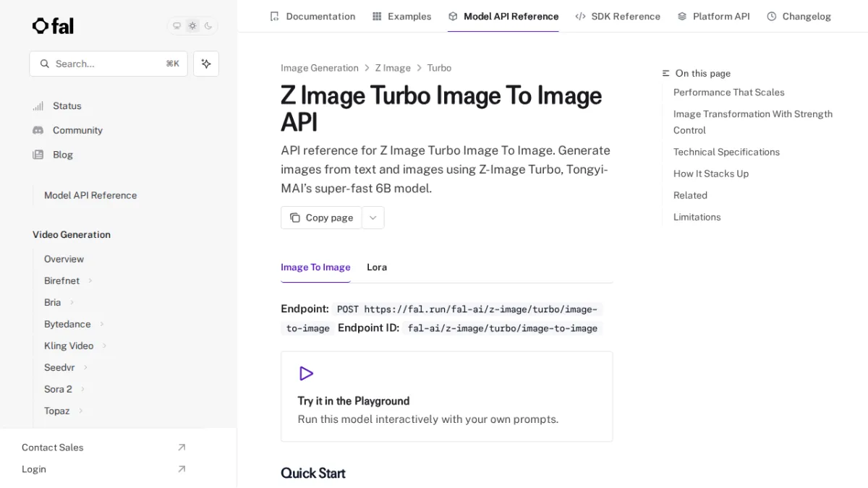Screen dimensions: 868x488
Task: Go to Z Image breadcrumb
Action: 393,68
